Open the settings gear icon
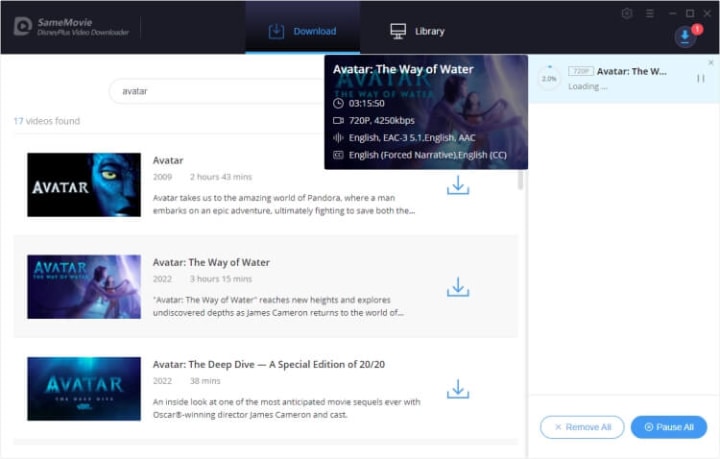Screen dimensions: 720x459 click(x=627, y=13)
